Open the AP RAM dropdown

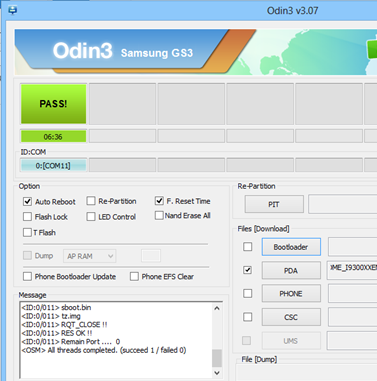[89, 256]
